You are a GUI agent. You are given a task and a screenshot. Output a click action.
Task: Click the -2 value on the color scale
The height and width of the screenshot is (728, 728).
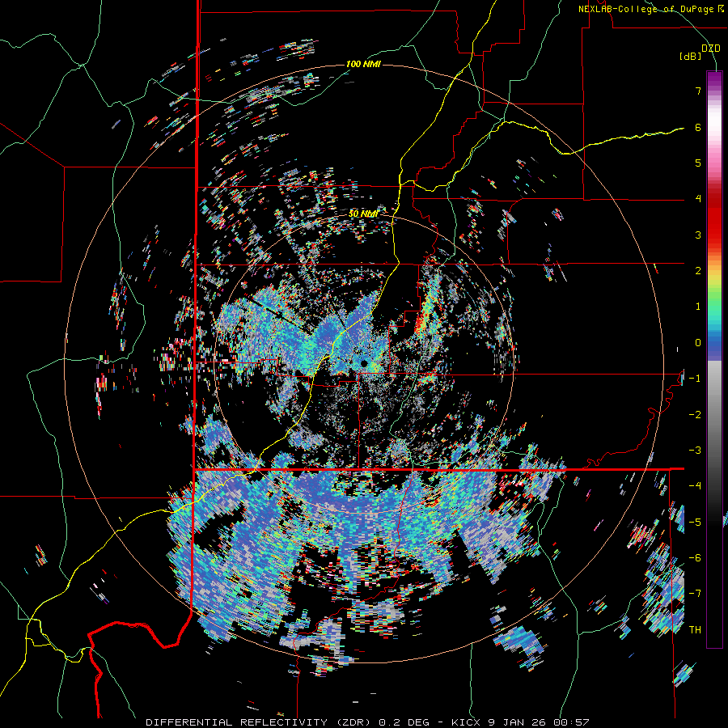[695, 414]
